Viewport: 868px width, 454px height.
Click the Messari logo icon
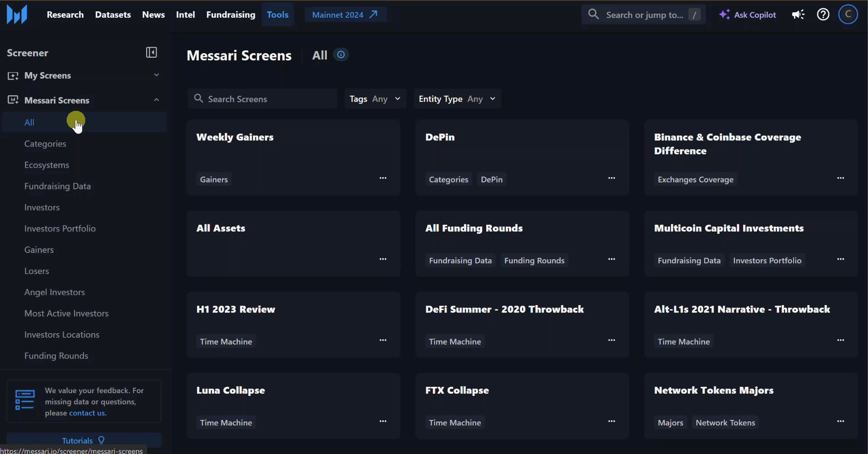17,15
